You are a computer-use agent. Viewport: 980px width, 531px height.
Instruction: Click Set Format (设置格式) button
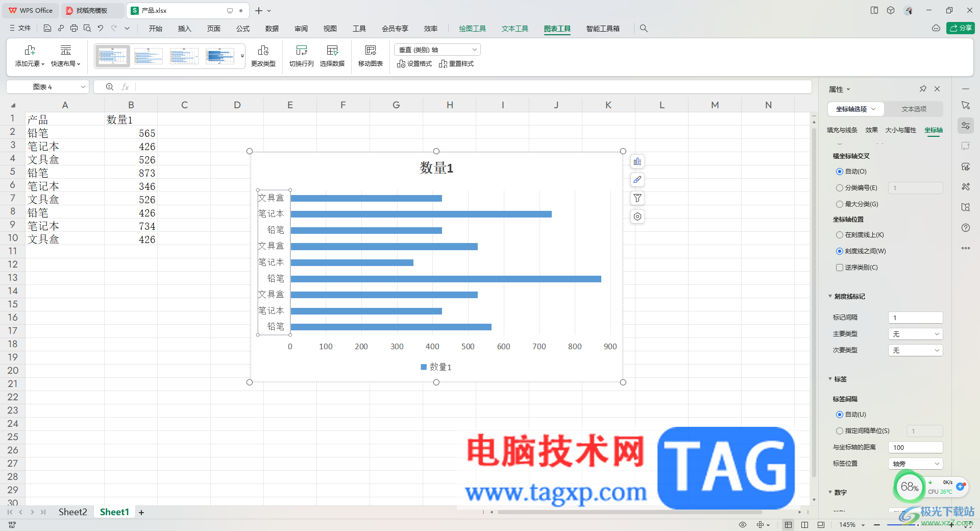(414, 64)
